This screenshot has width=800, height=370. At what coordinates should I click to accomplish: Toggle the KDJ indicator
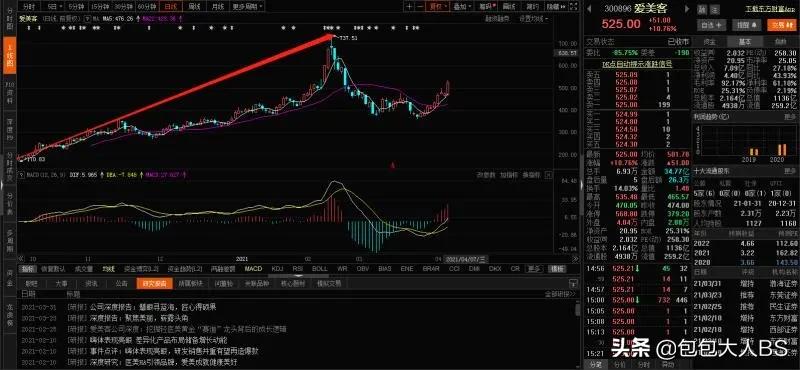coord(278,268)
